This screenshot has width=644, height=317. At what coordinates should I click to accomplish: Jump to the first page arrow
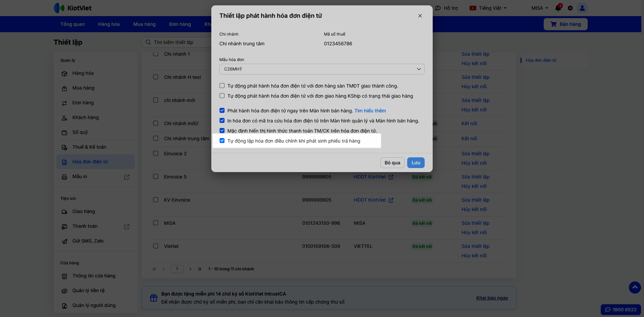tap(154, 269)
